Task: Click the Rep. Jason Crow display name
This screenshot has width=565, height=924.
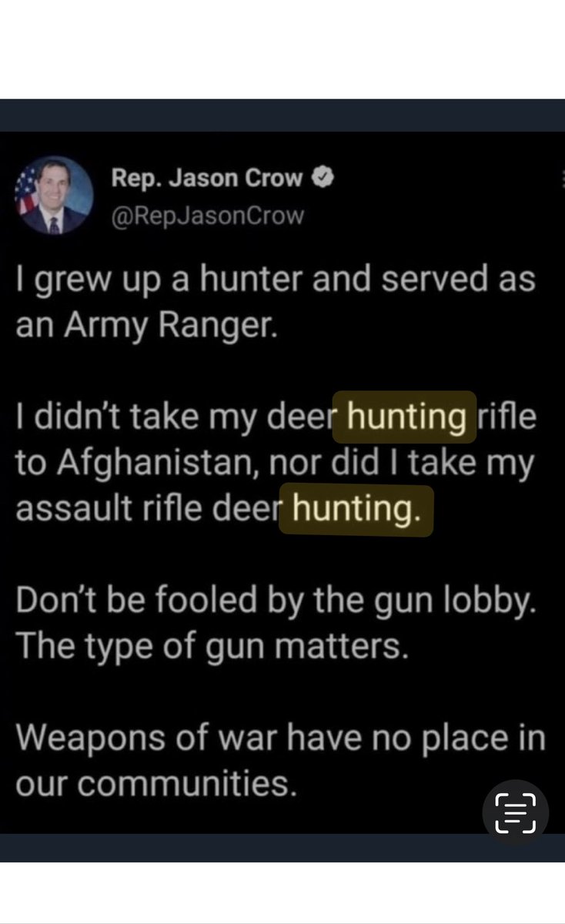Action: (208, 179)
